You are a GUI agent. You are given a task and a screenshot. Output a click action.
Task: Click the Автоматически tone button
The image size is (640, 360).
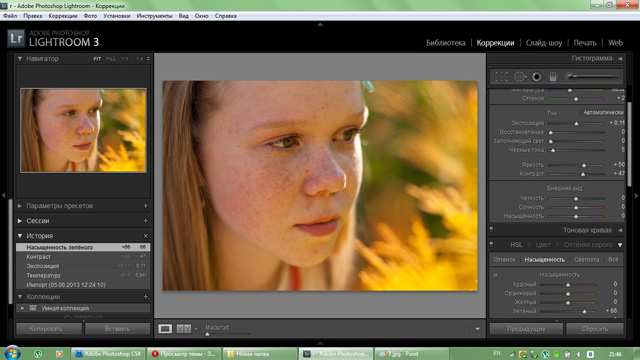coord(603,112)
